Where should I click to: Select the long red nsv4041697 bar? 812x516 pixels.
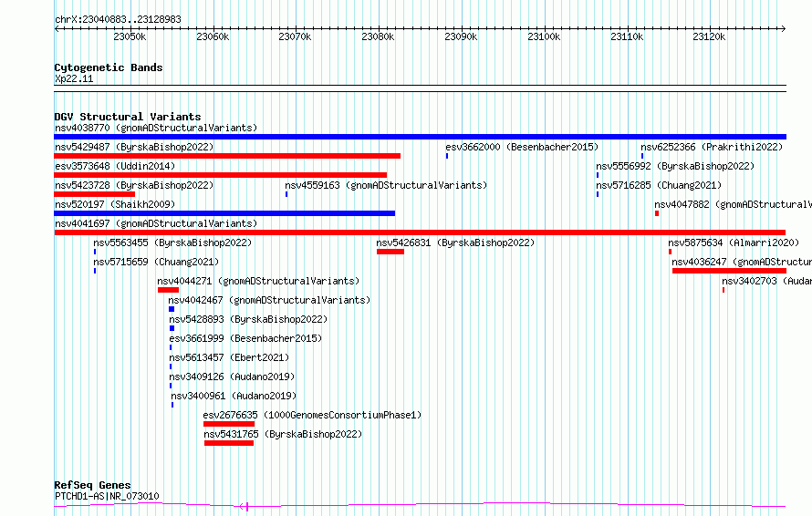tap(420, 232)
